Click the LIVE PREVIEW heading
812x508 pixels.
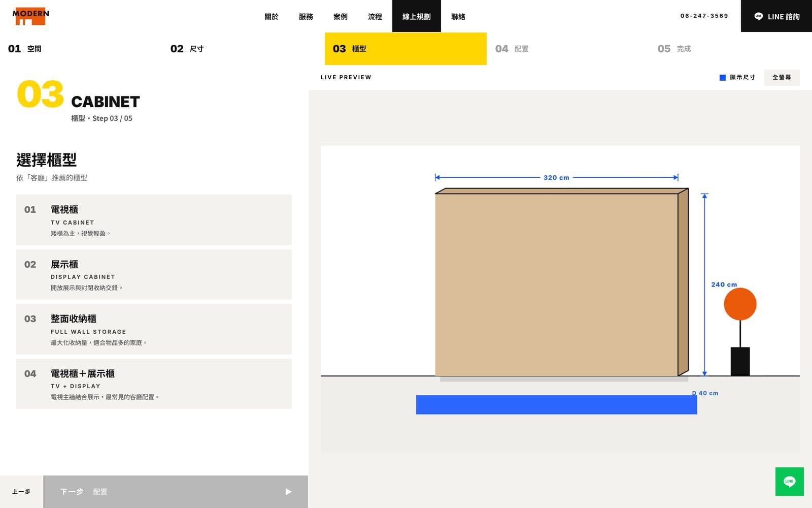tap(346, 77)
